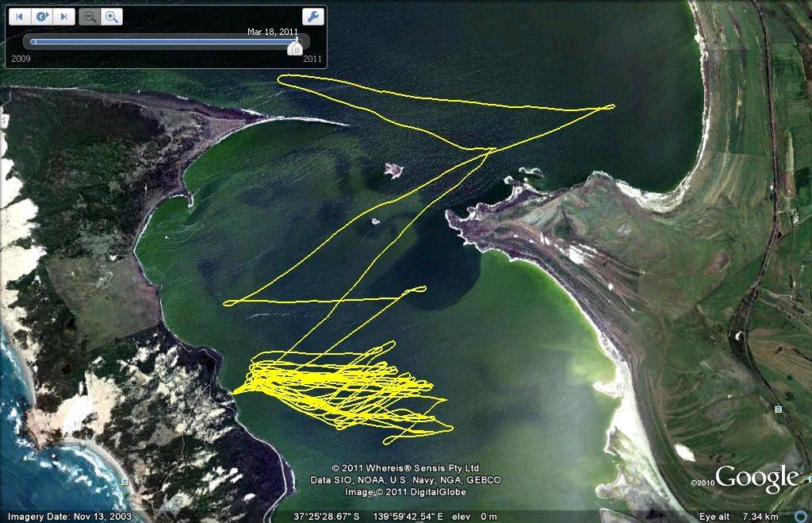
Task: Click the middle of the timeline track
Action: [163, 42]
